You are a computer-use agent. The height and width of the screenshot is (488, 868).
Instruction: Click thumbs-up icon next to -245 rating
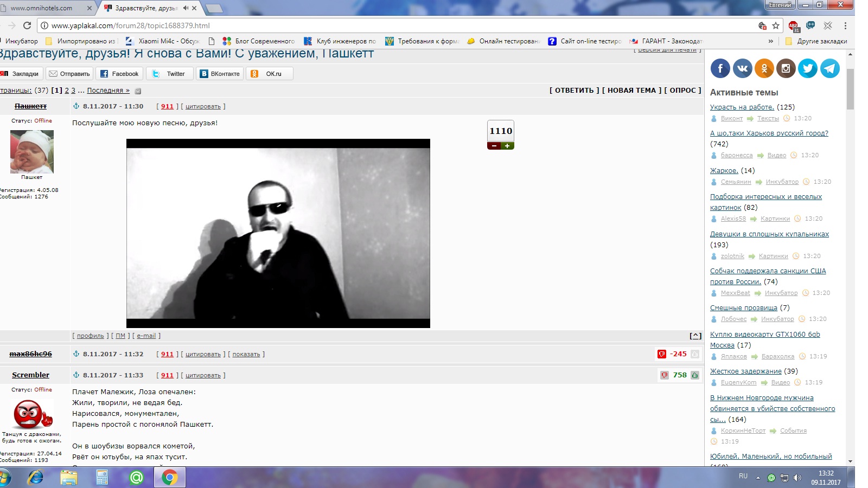[x=695, y=354]
